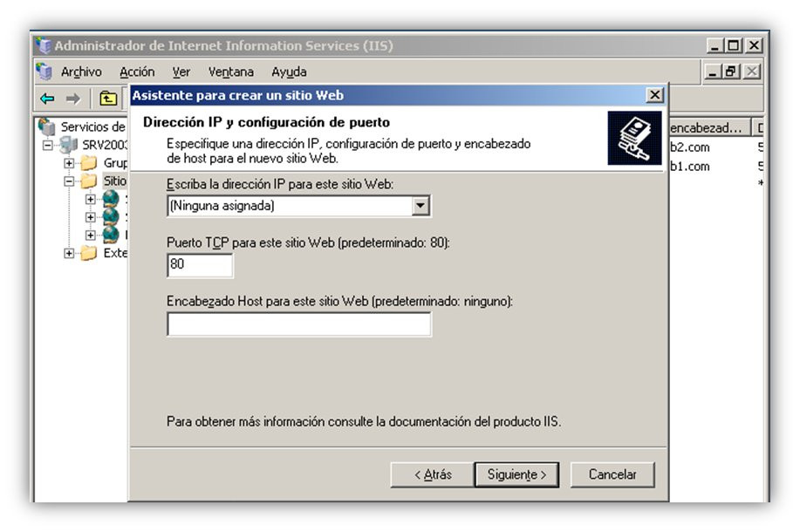800x532 pixels.
Task: Expand the Exte folder node
Action: click(x=69, y=254)
